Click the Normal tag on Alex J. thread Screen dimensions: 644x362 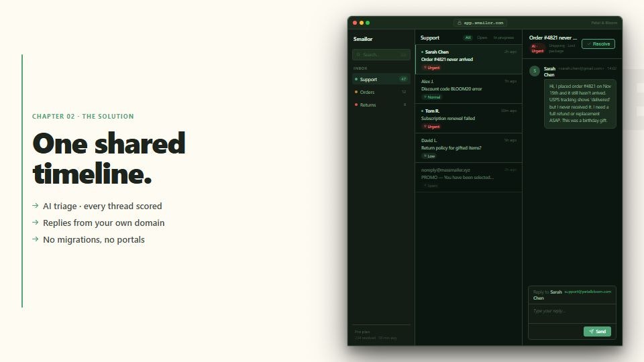coord(432,97)
